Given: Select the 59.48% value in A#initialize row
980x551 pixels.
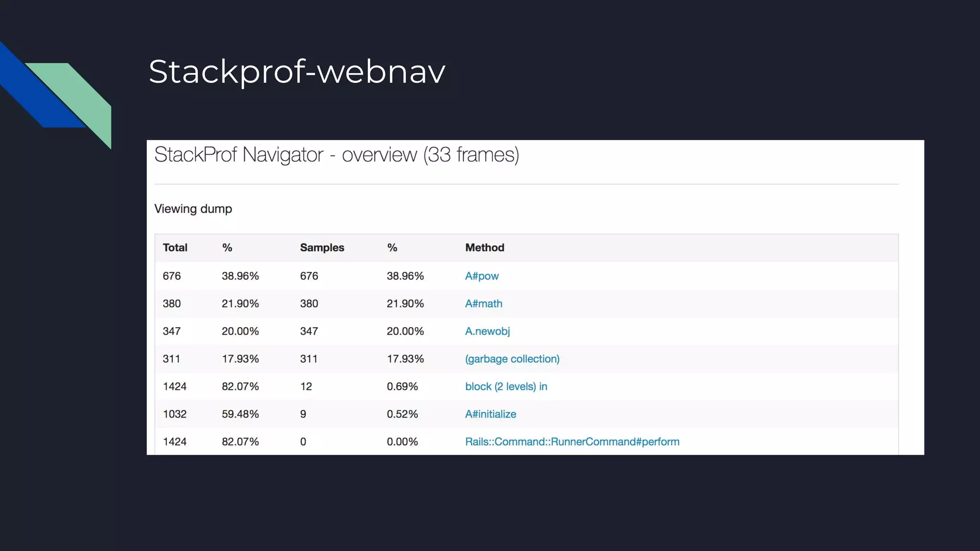Looking at the screenshot, I should 240,414.
